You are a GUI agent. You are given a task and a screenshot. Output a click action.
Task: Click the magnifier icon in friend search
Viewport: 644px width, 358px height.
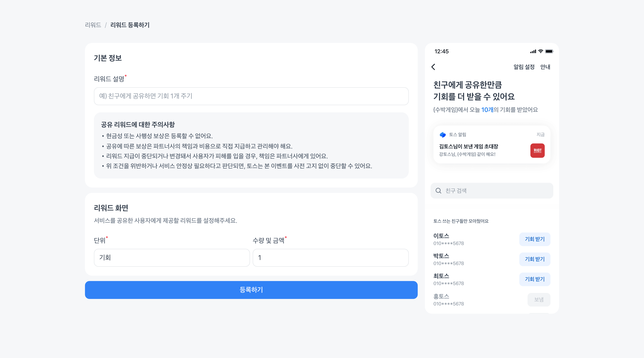[438, 191]
